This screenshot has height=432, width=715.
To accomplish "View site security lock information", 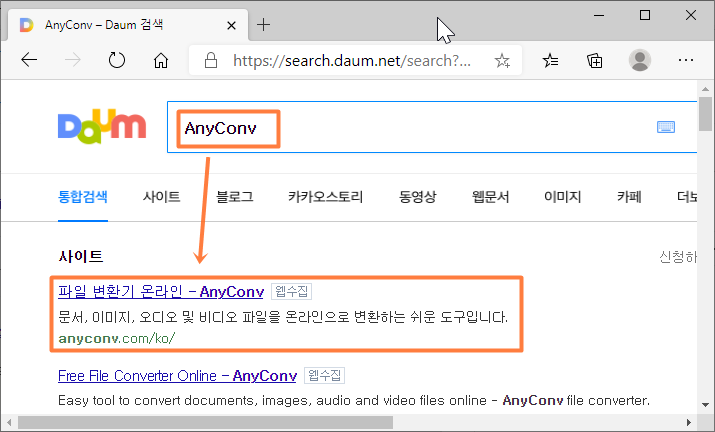I will [211, 60].
